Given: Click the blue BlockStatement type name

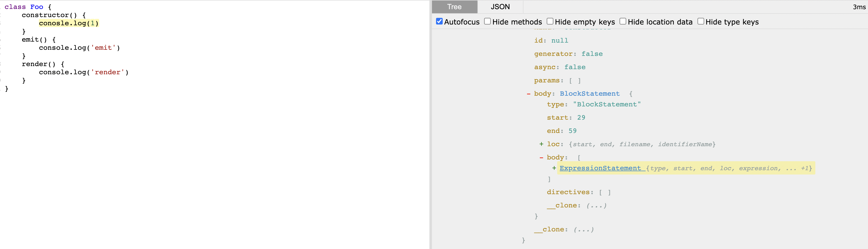Looking at the screenshot, I should pyautogui.click(x=589, y=94).
